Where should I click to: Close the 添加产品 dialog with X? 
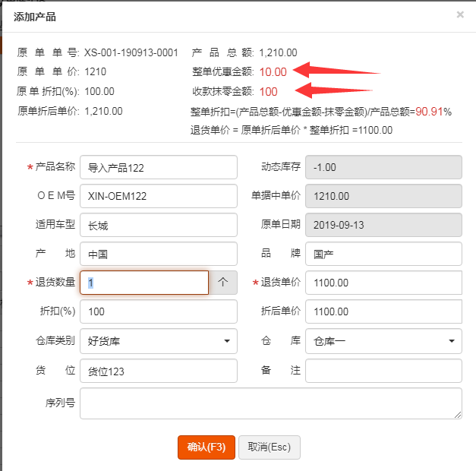[460, 14]
